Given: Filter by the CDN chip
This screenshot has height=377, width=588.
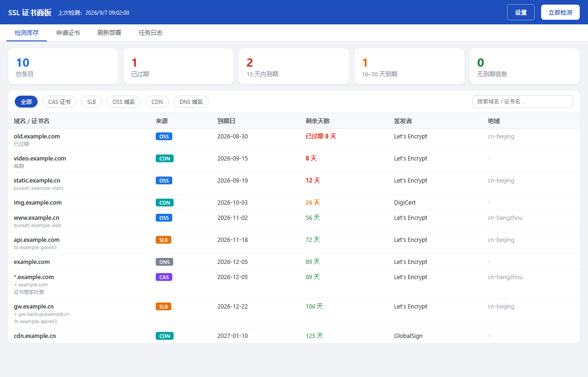Looking at the screenshot, I should 157,102.
